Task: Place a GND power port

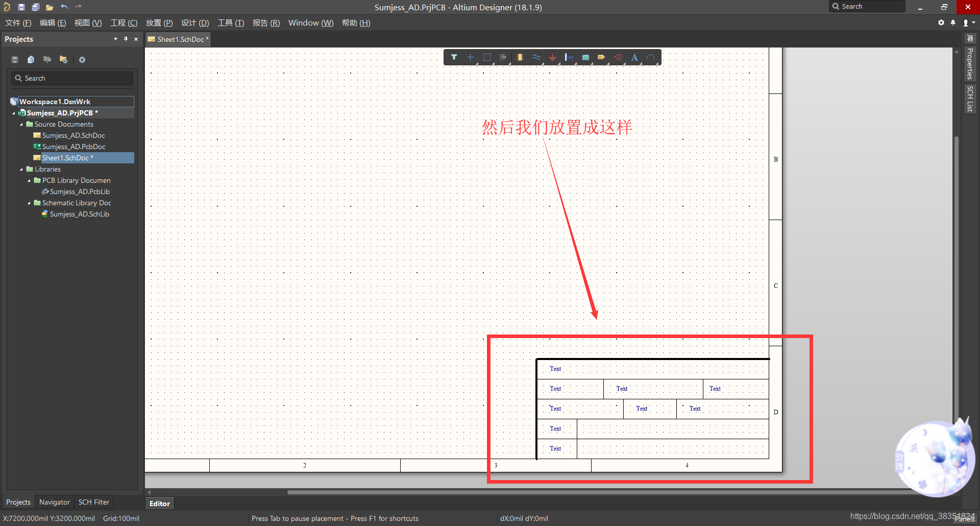Action: click(x=552, y=57)
